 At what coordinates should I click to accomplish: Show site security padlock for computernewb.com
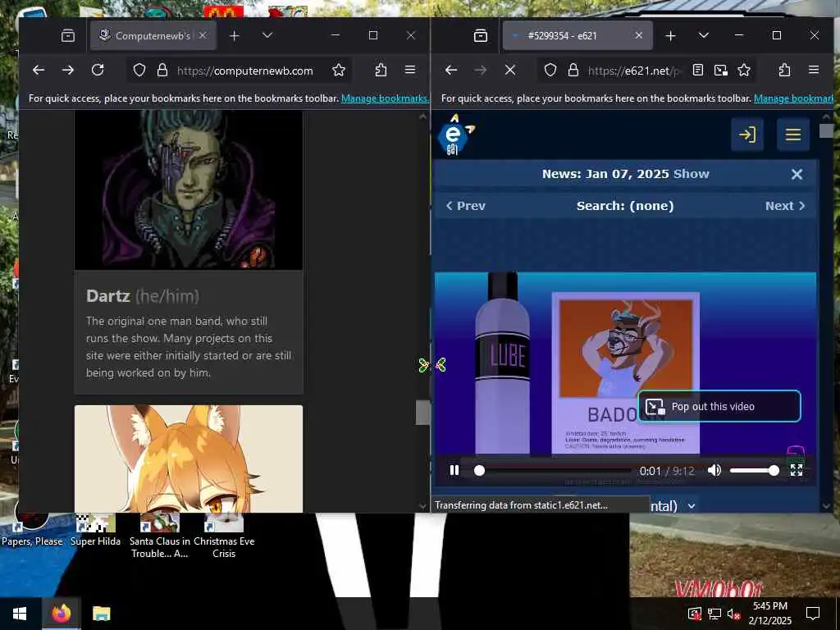tap(162, 71)
